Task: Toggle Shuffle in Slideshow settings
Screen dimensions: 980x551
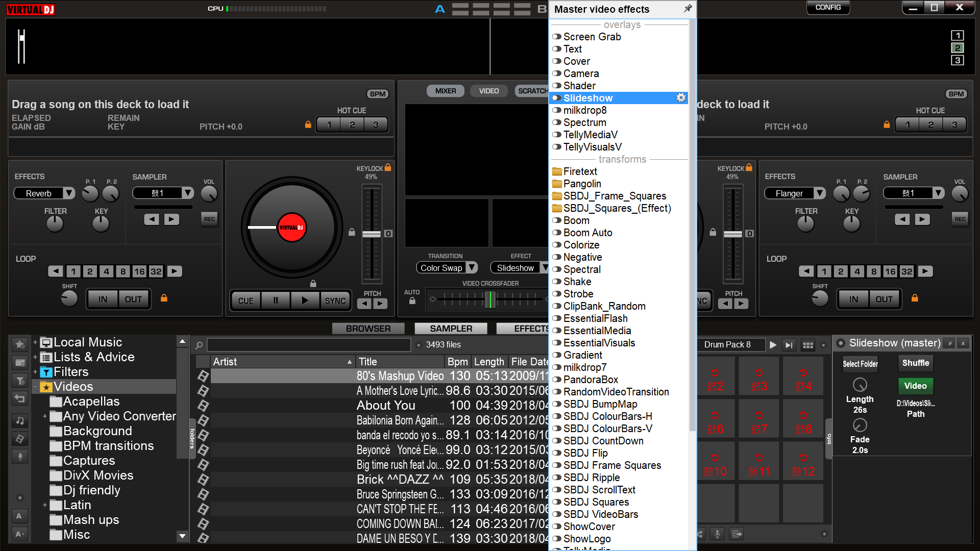Action: pos(916,363)
